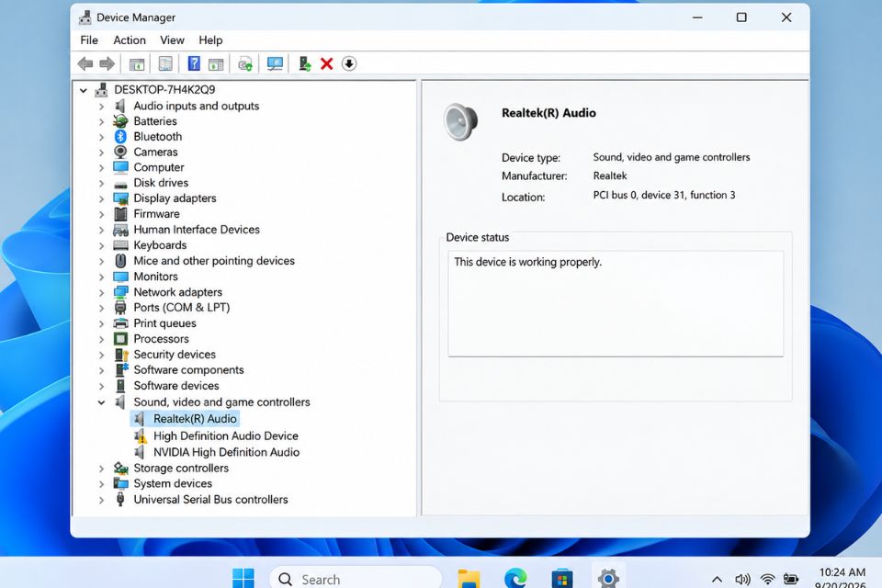The height and width of the screenshot is (588, 882).
Task: Click the blue Help question-mark icon
Action: pos(194,63)
